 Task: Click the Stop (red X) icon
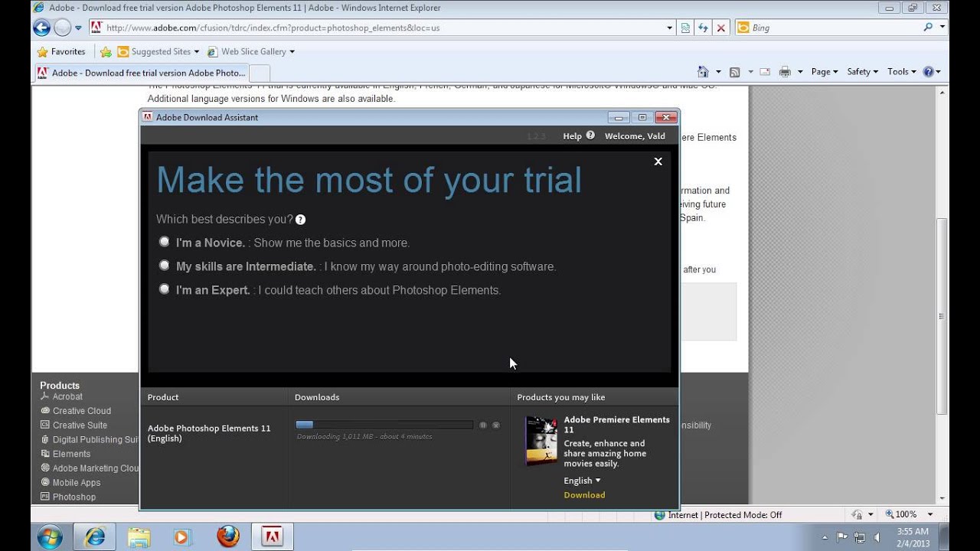[x=720, y=28]
